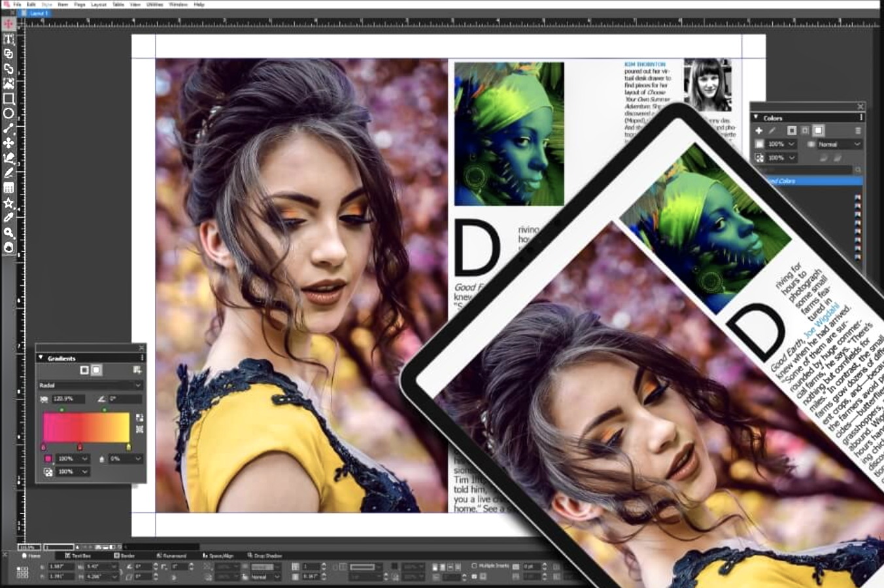Switch to the Drop Shadow tab
The width and height of the screenshot is (884, 588).
(265, 556)
